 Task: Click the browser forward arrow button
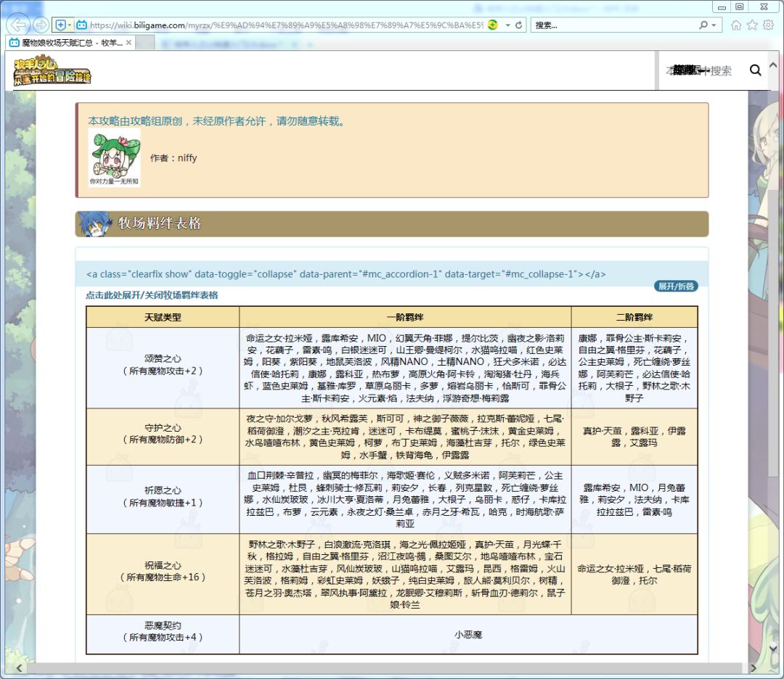point(41,25)
